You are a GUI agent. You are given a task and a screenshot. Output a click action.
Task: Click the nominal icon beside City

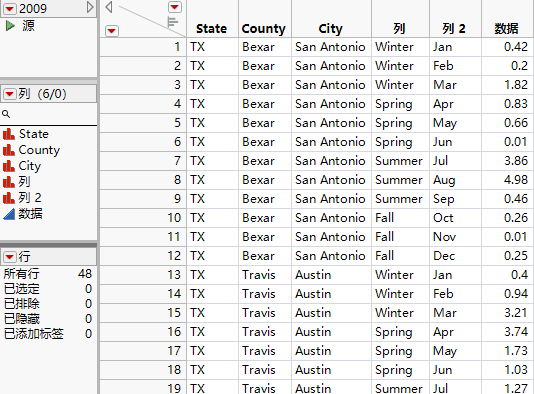point(9,166)
